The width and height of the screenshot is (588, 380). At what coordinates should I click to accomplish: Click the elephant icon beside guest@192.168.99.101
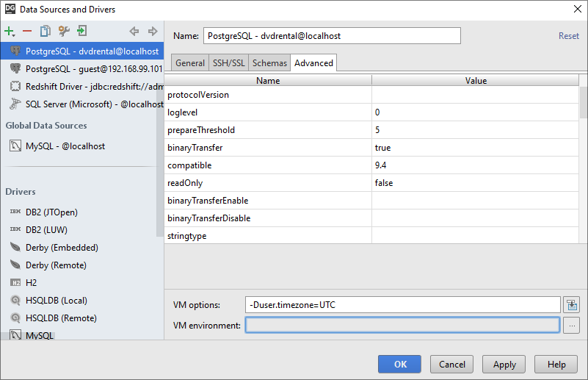pos(15,68)
